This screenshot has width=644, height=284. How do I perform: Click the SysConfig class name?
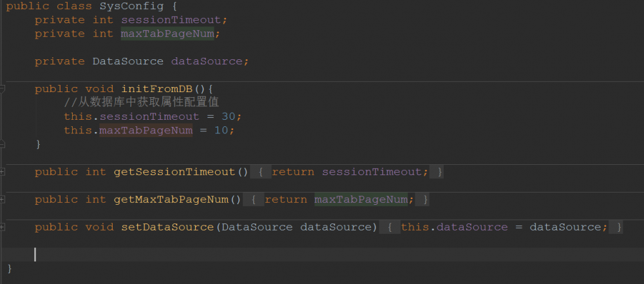128,6
